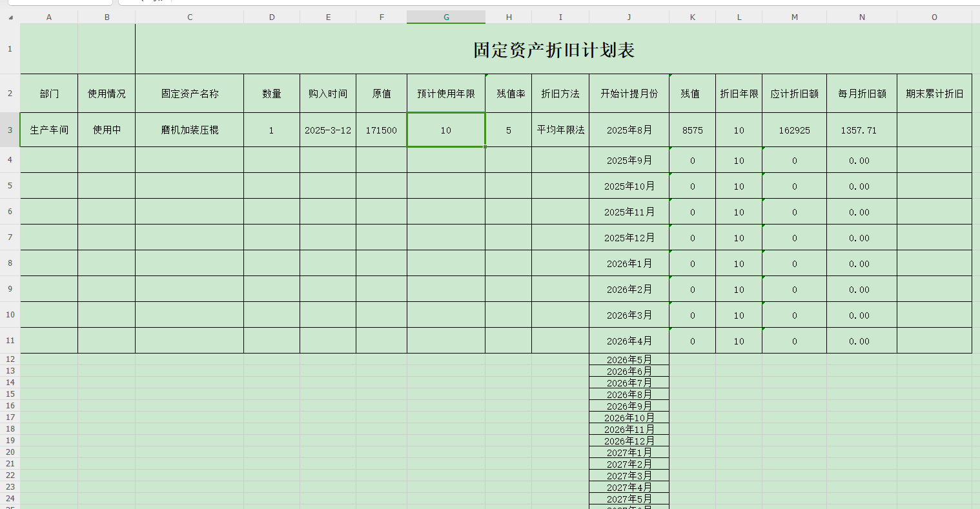Select column C header
The width and height of the screenshot is (980, 509).
(x=190, y=17)
